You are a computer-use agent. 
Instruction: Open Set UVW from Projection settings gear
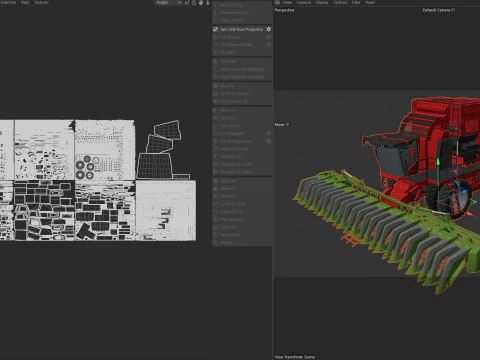tap(269, 29)
